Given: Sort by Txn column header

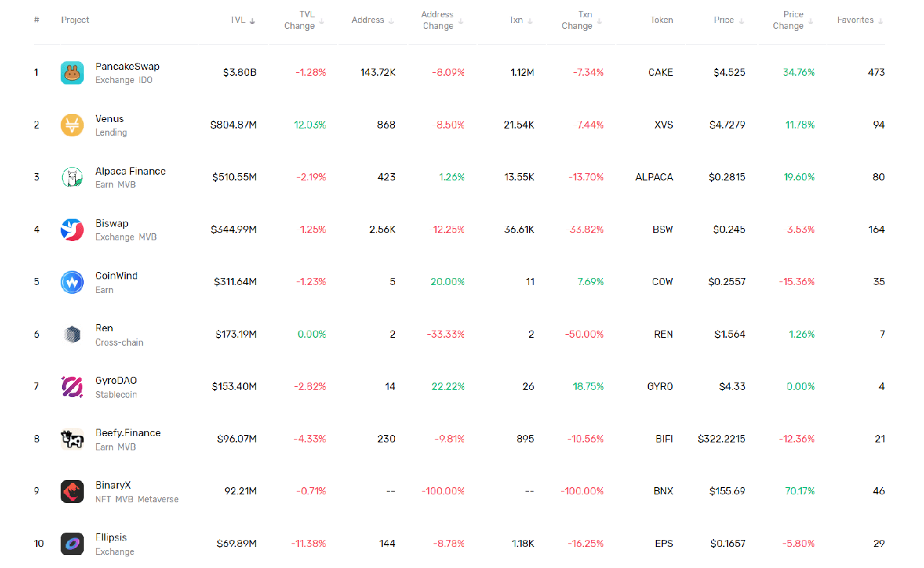Looking at the screenshot, I should point(521,20).
